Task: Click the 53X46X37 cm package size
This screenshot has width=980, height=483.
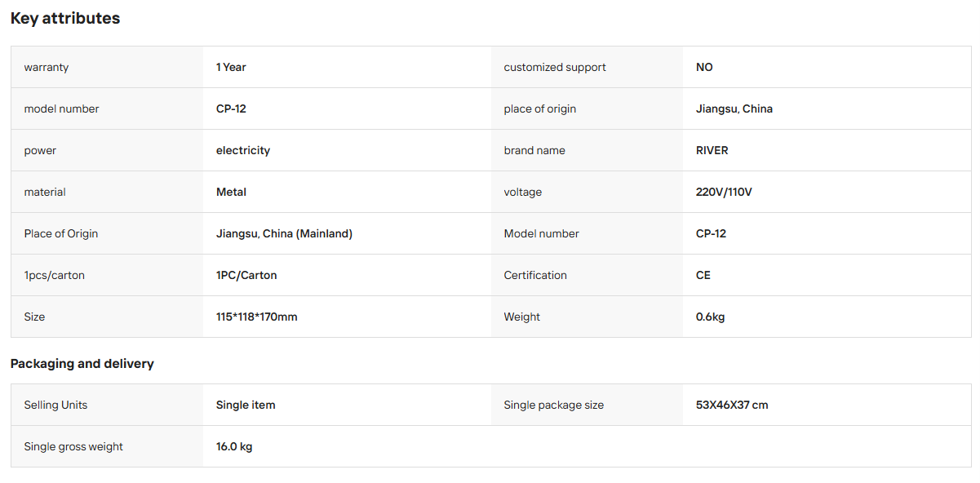Action: [x=732, y=405]
